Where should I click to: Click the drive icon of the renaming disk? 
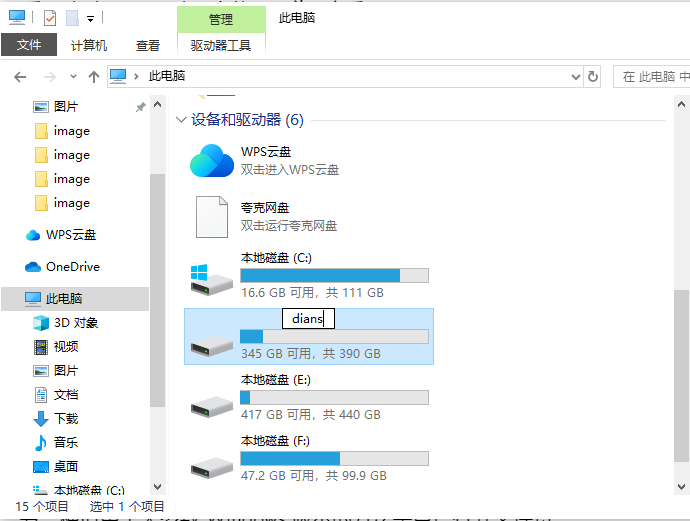point(212,345)
